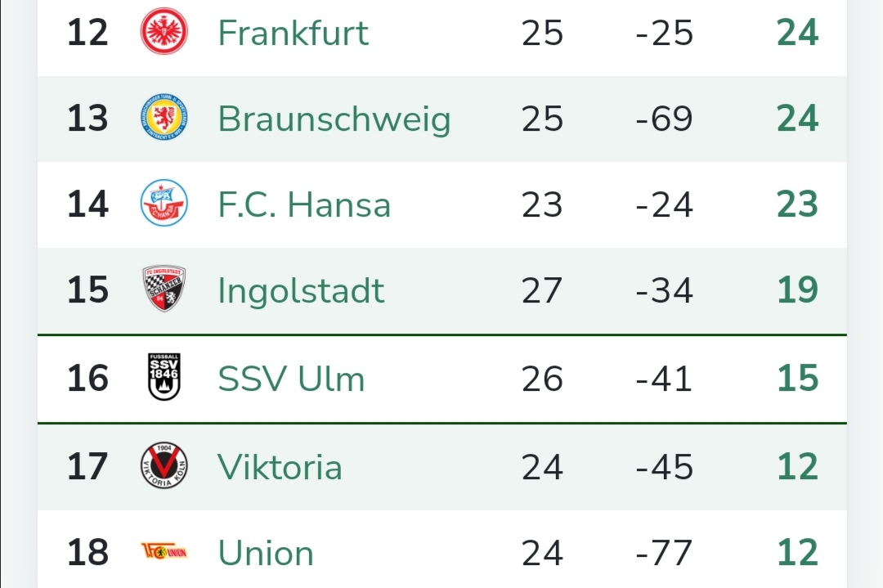Open the Braunschweig team link
This screenshot has width=883, height=588.
334,119
